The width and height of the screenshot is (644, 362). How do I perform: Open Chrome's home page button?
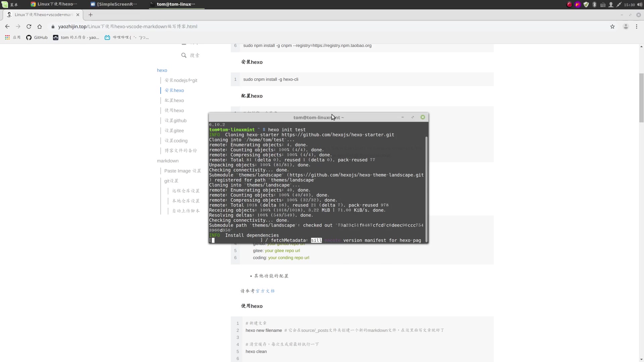pos(40,26)
